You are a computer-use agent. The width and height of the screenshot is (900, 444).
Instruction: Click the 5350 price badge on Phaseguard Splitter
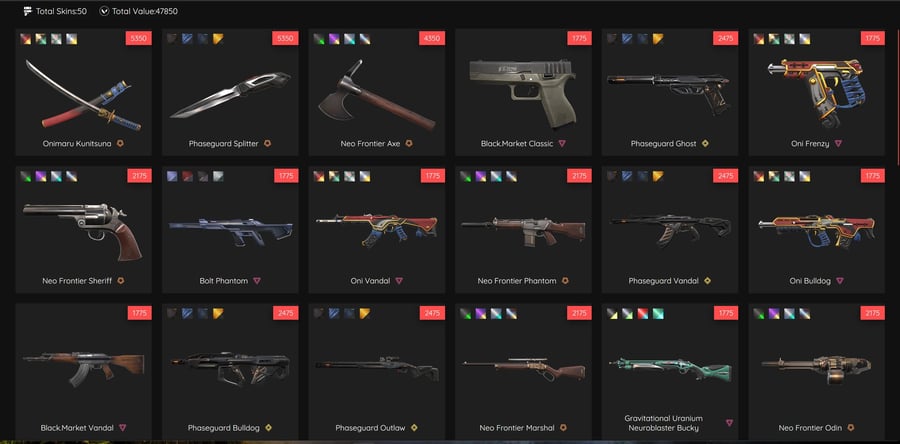[285, 38]
